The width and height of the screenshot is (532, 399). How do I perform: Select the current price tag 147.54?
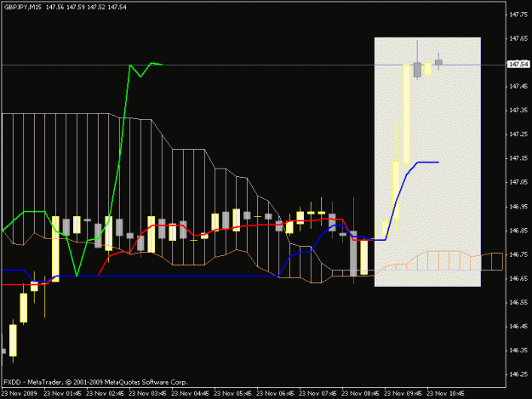(518, 64)
